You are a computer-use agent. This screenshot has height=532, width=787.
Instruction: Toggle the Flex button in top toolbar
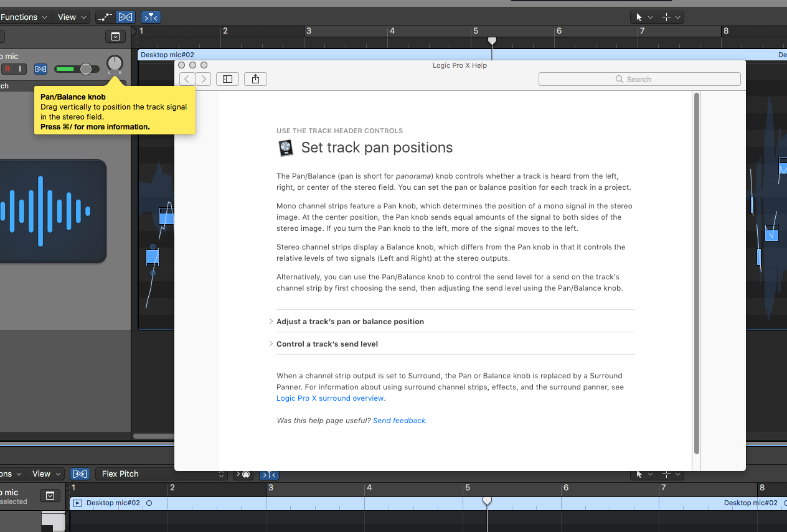[125, 17]
